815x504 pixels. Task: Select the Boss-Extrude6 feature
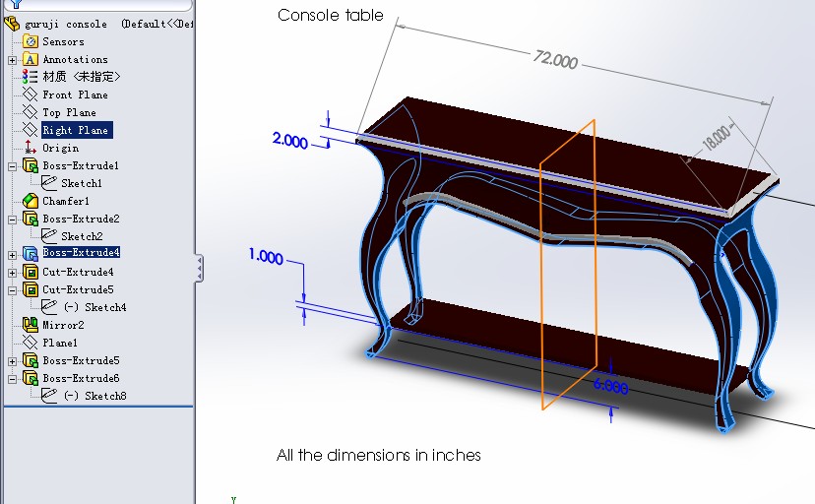(x=81, y=378)
